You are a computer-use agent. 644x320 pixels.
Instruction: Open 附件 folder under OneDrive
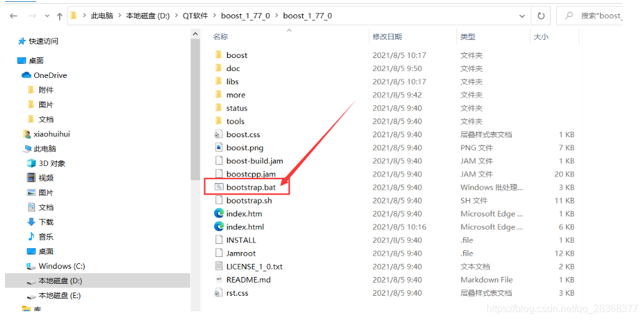coord(46,90)
